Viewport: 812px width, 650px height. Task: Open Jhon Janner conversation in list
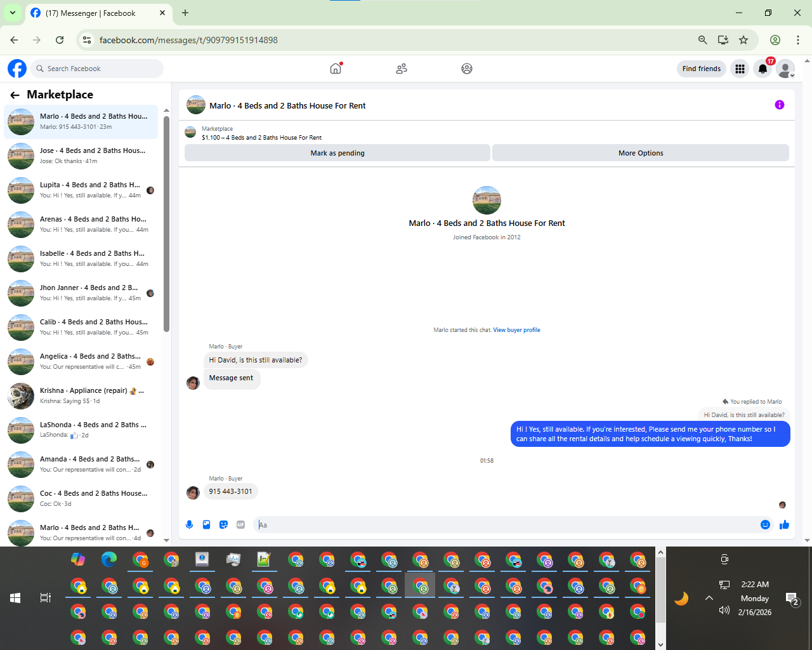(81, 293)
